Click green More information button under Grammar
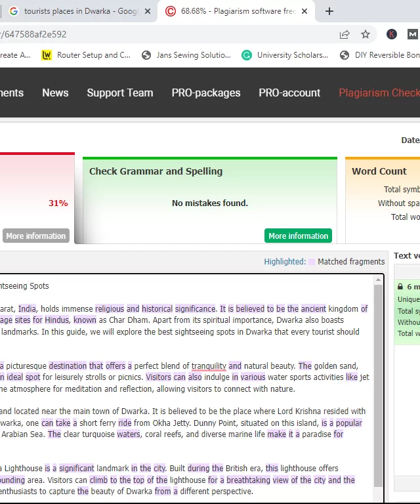 coord(298,236)
